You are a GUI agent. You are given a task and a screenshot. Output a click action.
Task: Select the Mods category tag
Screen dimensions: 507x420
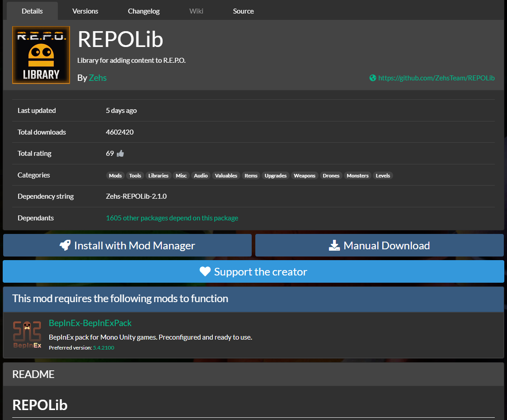[115, 175]
